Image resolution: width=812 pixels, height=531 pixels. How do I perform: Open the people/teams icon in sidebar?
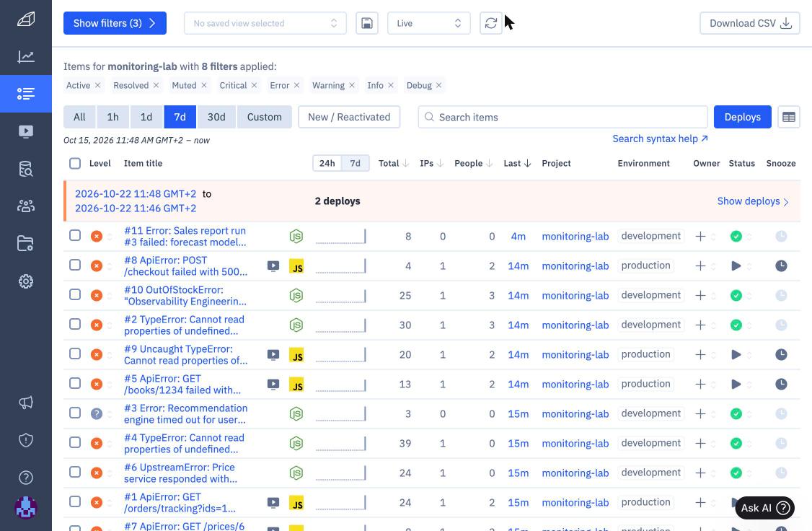tap(26, 206)
